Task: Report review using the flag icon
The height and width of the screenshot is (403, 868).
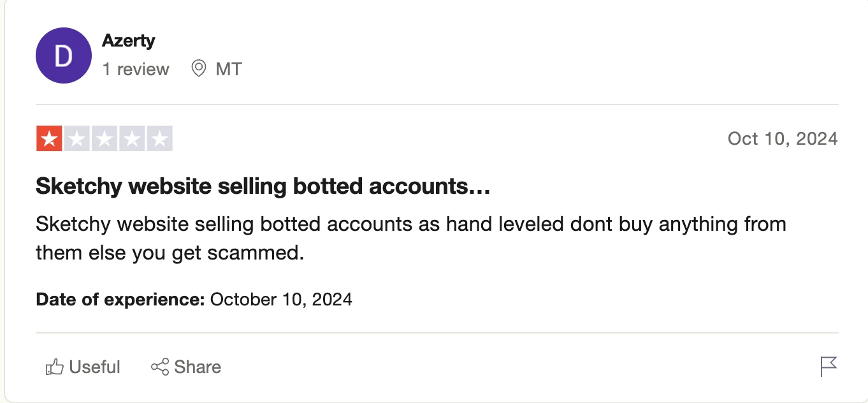Action: [828, 367]
